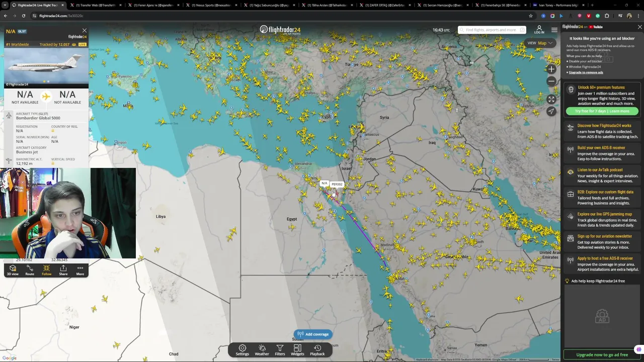Screen dimensions: 644x362
Task: Open Upgrade to remove ads link
Action: click(x=586, y=72)
